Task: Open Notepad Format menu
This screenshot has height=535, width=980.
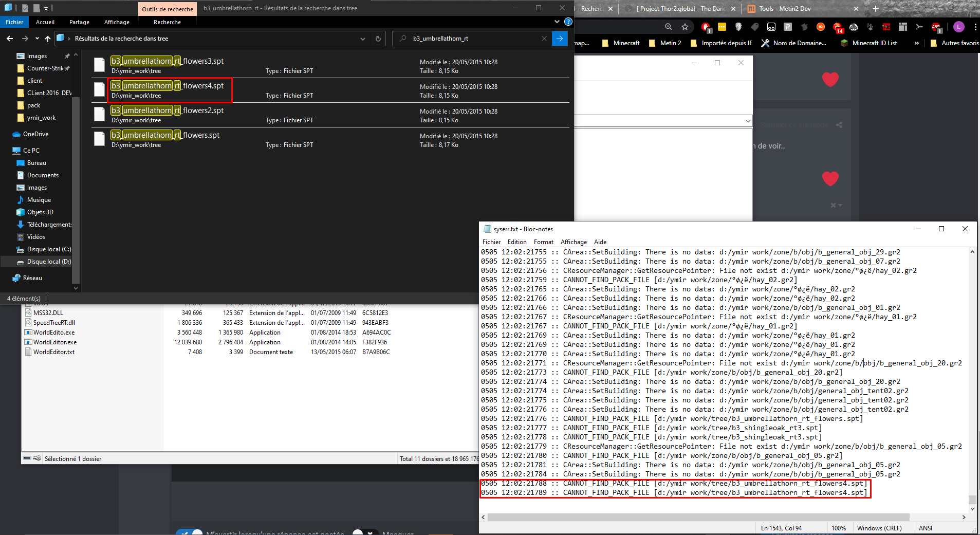Action: tap(543, 242)
